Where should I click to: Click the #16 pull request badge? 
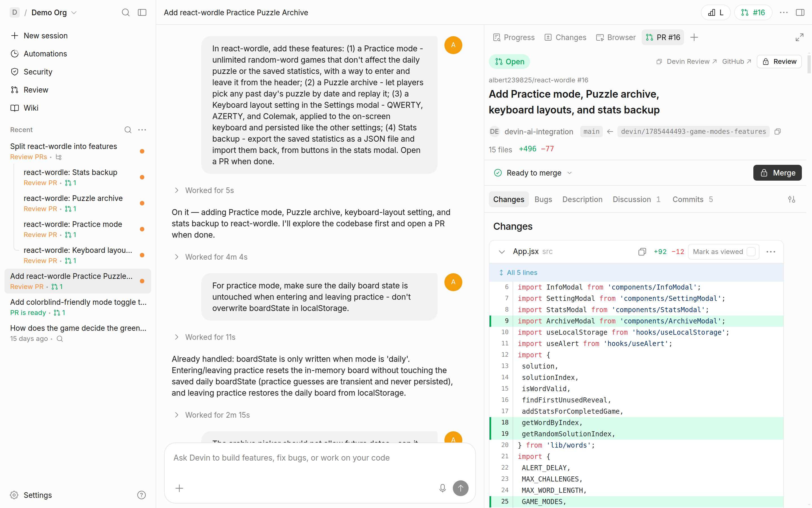pos(753,12)
